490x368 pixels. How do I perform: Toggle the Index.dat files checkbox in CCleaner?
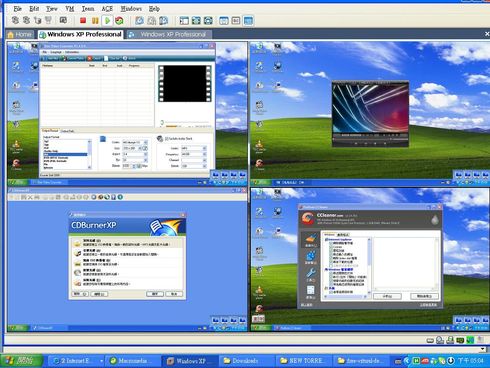click(331, 258)
